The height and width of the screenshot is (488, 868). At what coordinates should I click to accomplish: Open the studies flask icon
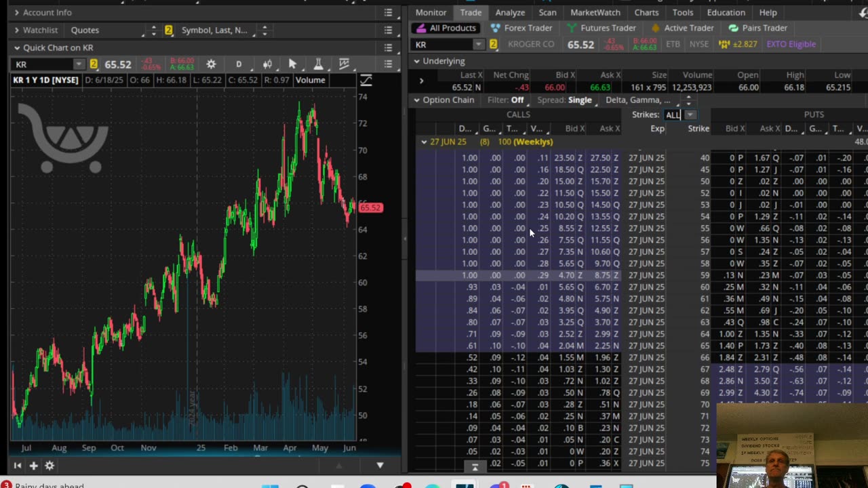coord(318,64)
